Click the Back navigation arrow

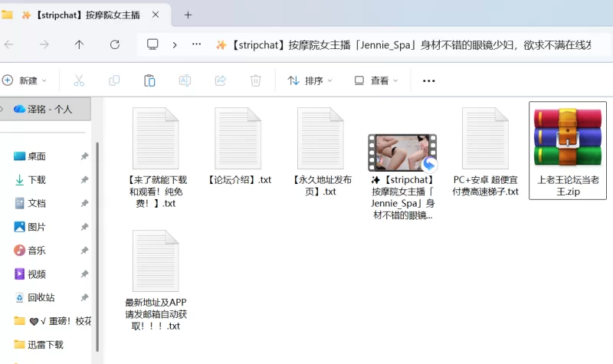coord(8,44)
